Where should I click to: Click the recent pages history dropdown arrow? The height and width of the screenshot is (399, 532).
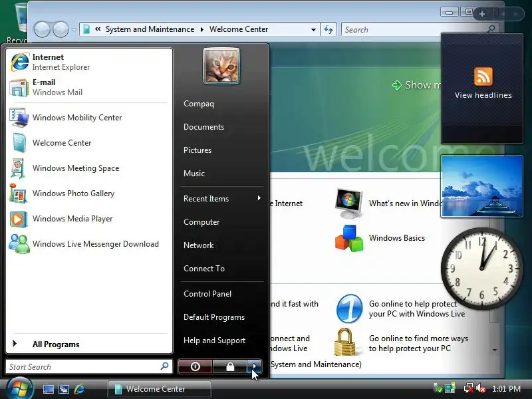pos(74,30)
